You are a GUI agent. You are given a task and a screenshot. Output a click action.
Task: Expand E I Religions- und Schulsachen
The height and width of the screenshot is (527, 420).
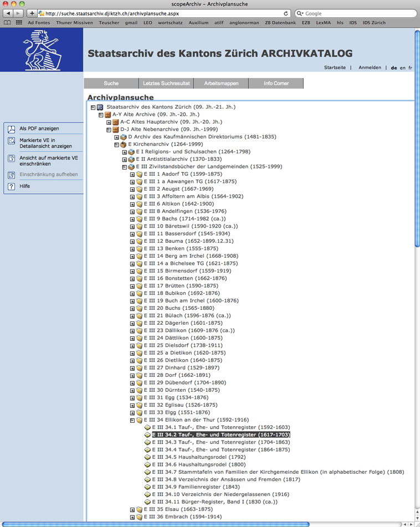124,152
